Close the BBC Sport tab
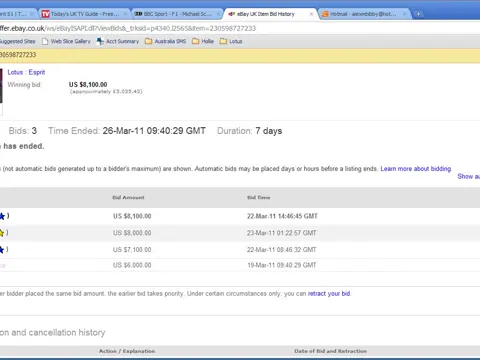This screenshot has width=480, height=360. (218, 14)
